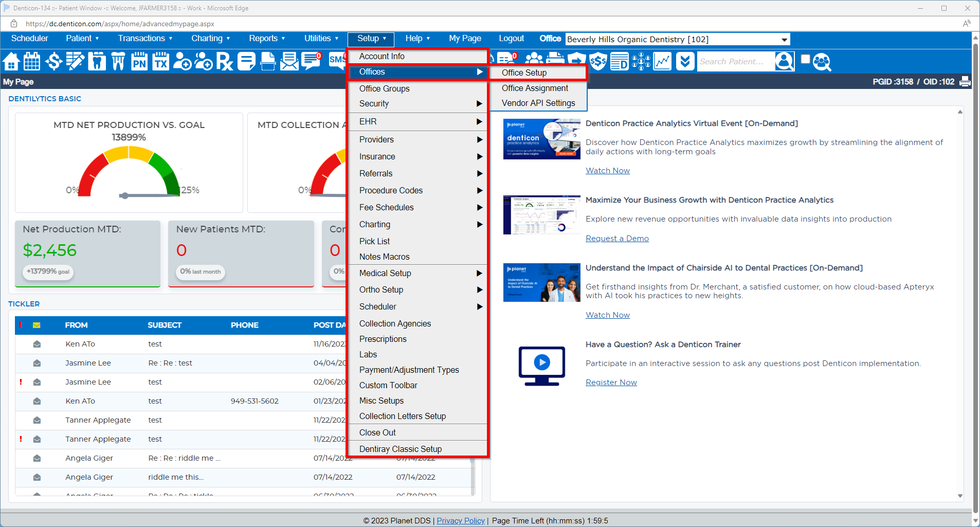This screenshot has height=527, width=980.
Task: Click the tooth chart icon in the toolbar
Action: 97,62
